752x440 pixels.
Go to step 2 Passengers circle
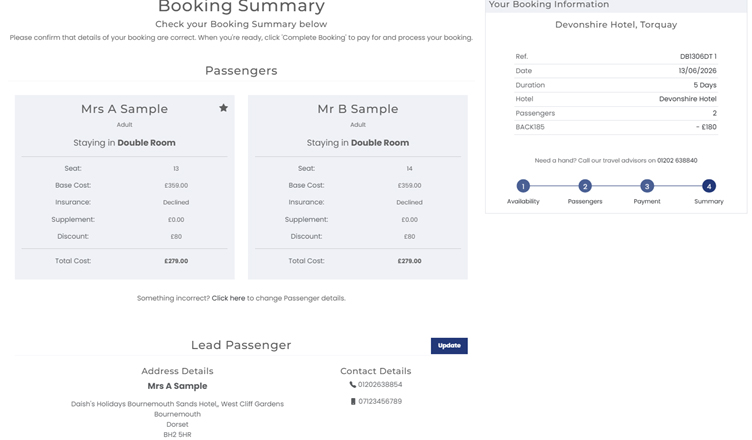pyautogui.click(x=585, y=186)
